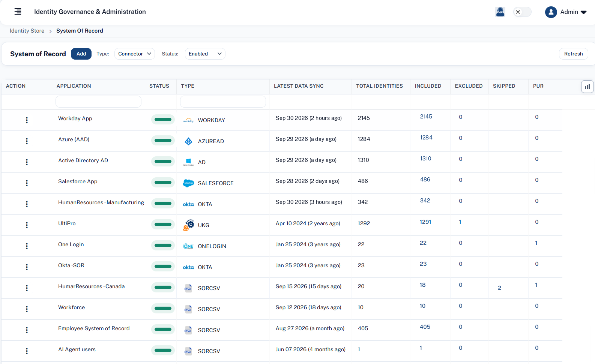Focus the Application column filter field

click(98, 102)
